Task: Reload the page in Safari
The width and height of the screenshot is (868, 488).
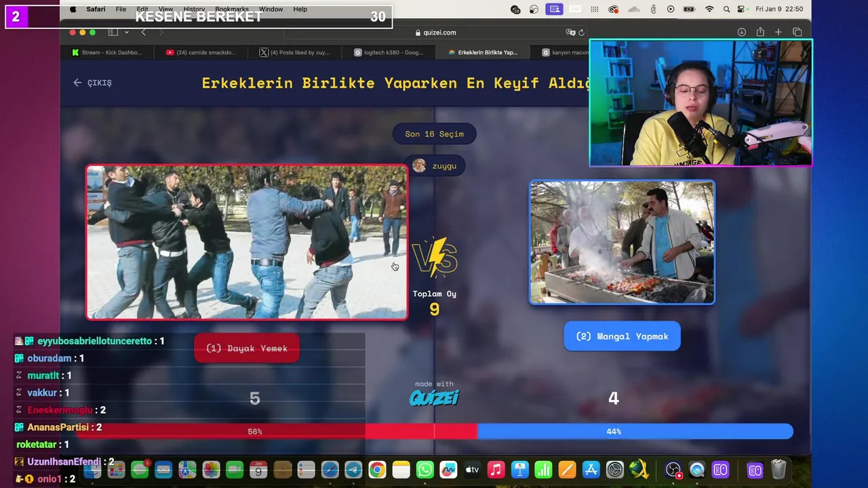Action: click(x=581, y=32)
